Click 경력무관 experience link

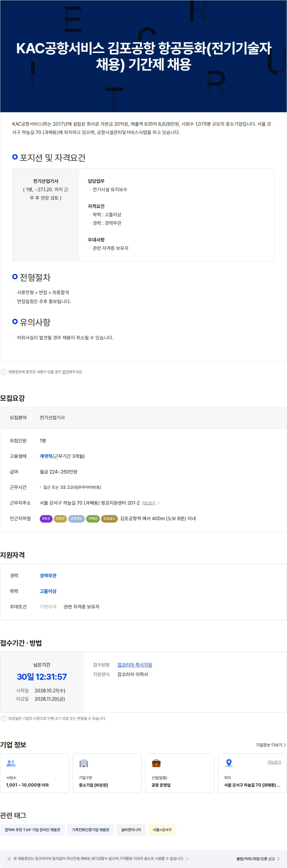(48, 575)
